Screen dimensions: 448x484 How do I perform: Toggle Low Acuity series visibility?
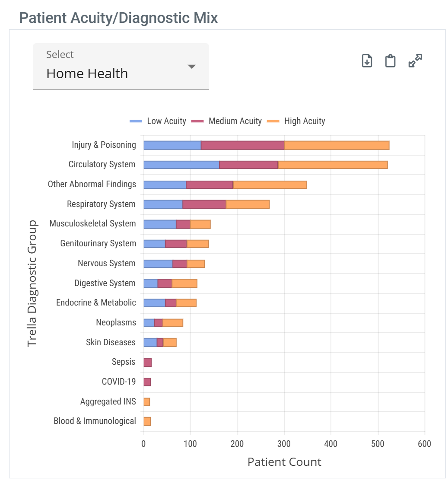coord(162,121)
